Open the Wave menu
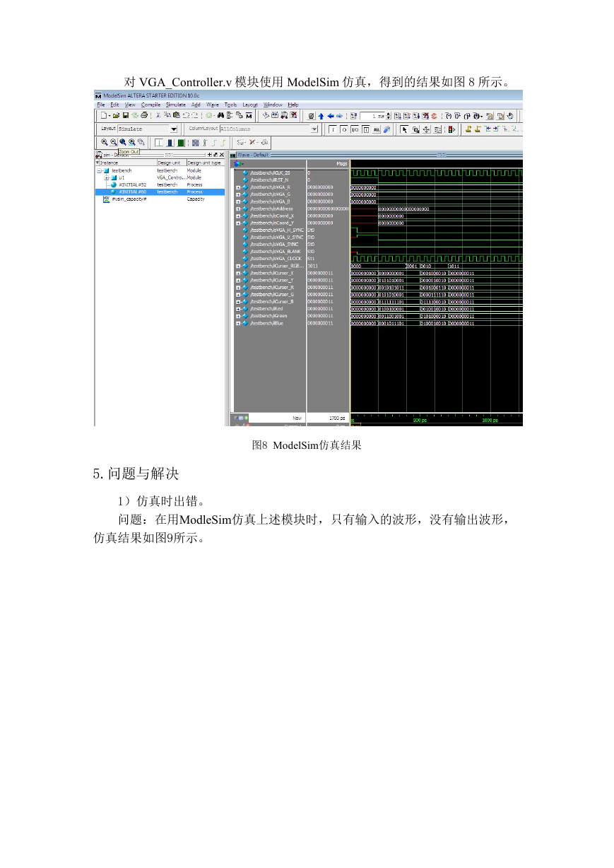This screenshot has width=614, height=868. tap(213, 105)
